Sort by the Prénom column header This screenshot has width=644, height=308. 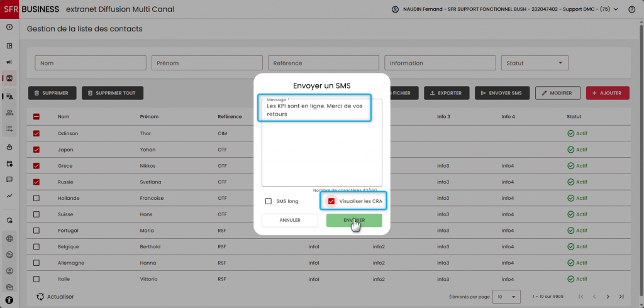click(x=149, y=117)
